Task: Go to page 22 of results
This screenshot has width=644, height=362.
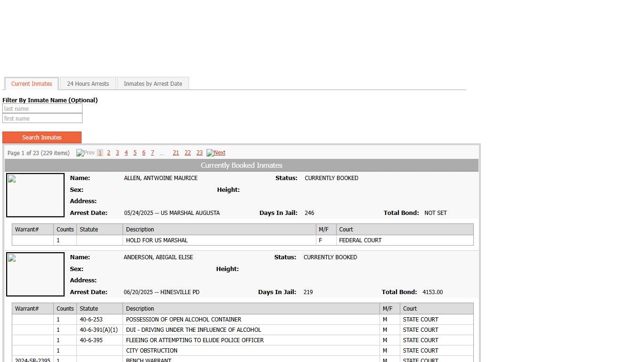Action: [188, 153]
